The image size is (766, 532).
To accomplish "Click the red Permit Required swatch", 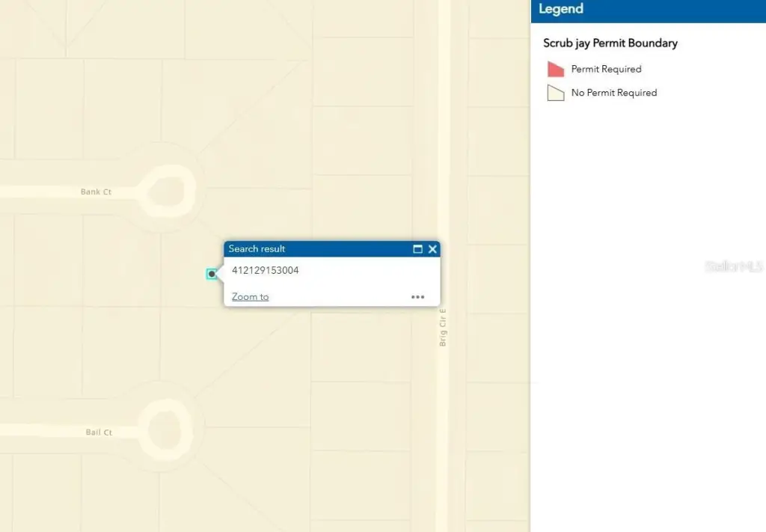I will click(x=555, y=70).
